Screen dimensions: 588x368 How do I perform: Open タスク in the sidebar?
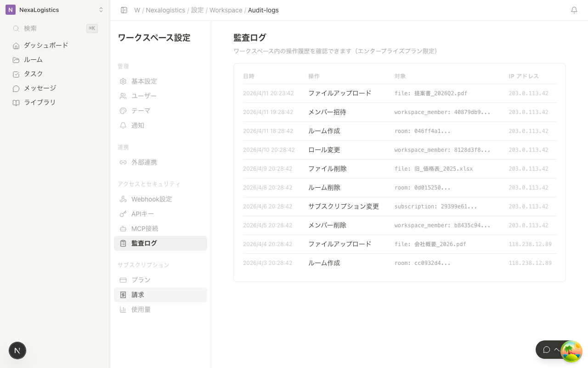click(x=55, y=74)
